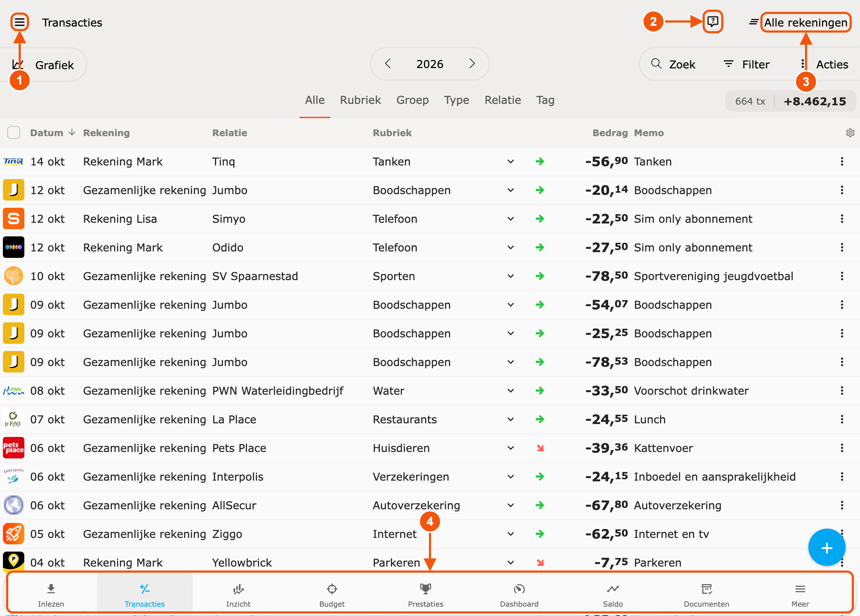Viewport: 860px width, 616px height.
Task: Expand Tanken rubriek dropdown
Action: 510,162
